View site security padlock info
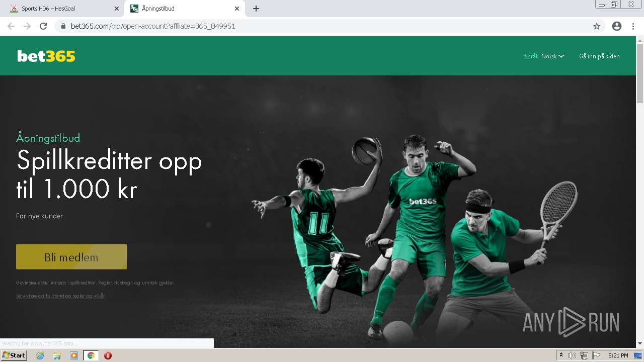The image size is (644, 362). [63, 26]
